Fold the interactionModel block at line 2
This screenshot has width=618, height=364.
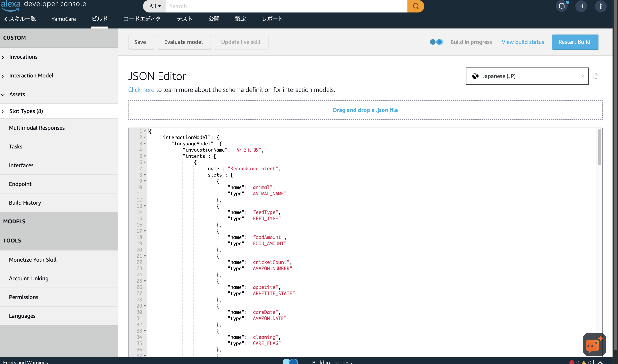pyautogui.click(x=145, y=137)
